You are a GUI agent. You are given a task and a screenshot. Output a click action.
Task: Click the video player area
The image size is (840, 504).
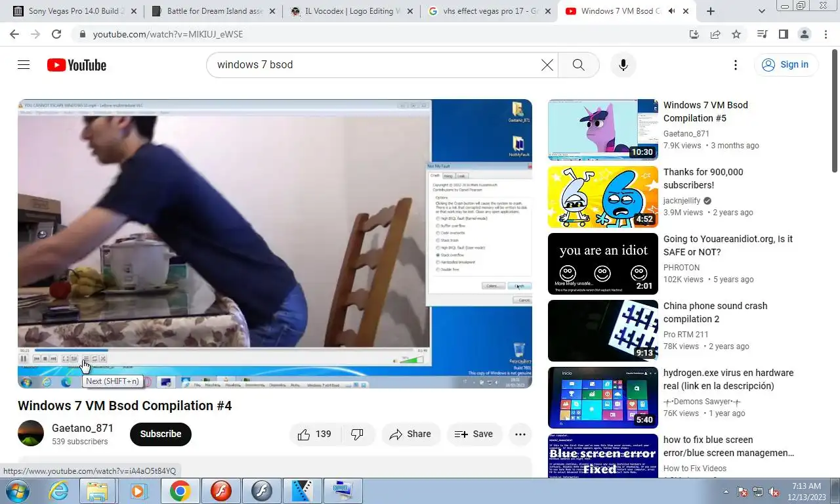[275, 243]
